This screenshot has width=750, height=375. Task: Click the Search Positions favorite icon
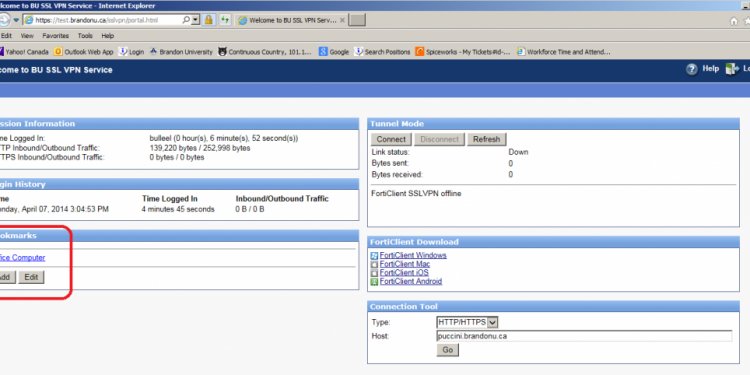coord(358,52)
